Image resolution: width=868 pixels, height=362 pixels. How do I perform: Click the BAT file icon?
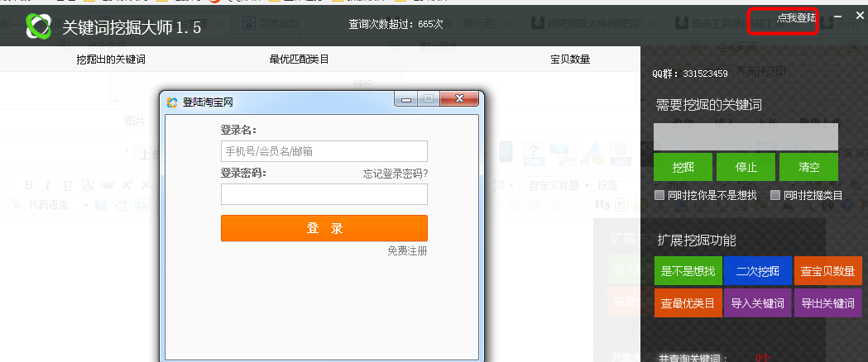(621, 154)
